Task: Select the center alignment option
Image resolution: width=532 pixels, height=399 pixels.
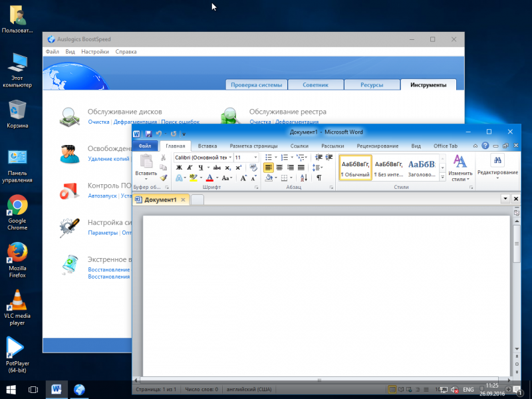Action: [279, 168]
